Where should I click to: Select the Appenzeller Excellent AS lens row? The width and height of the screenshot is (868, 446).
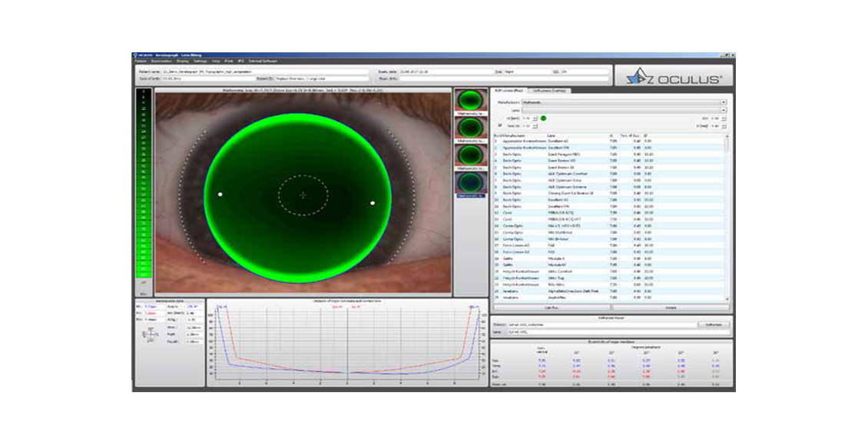[609, 141]
